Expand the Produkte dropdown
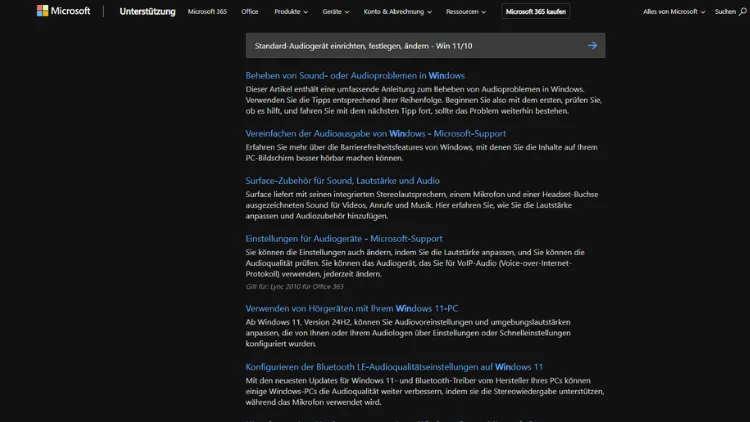The height and width of the screenshot is (422, 750). (291, 11)
